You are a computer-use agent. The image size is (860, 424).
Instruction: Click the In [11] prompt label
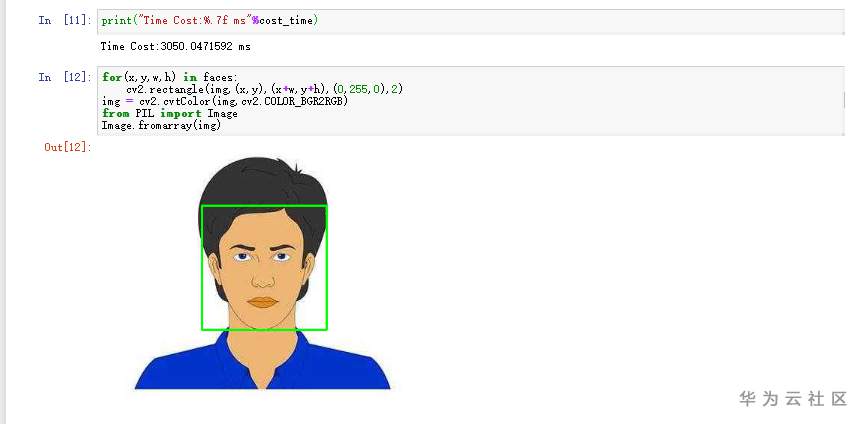coord(65,21)
